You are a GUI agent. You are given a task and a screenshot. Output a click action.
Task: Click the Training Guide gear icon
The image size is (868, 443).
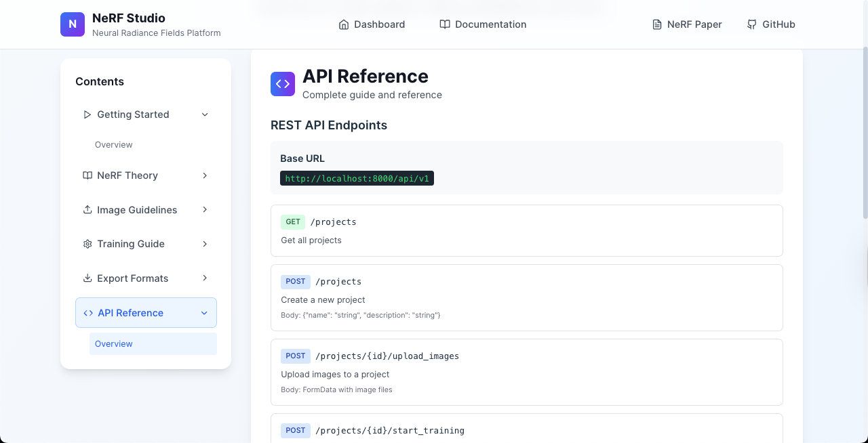(87, 244)
